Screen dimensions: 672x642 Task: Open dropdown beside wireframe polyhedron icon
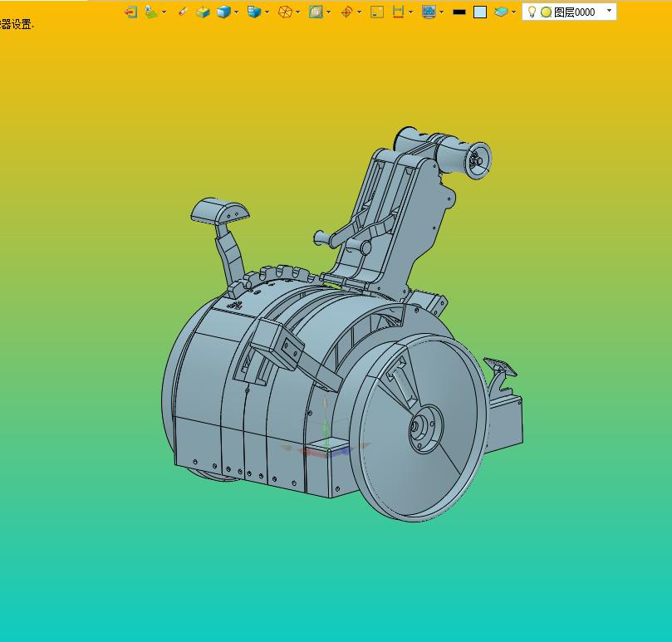pyautogui.click(x=298, y=12)
